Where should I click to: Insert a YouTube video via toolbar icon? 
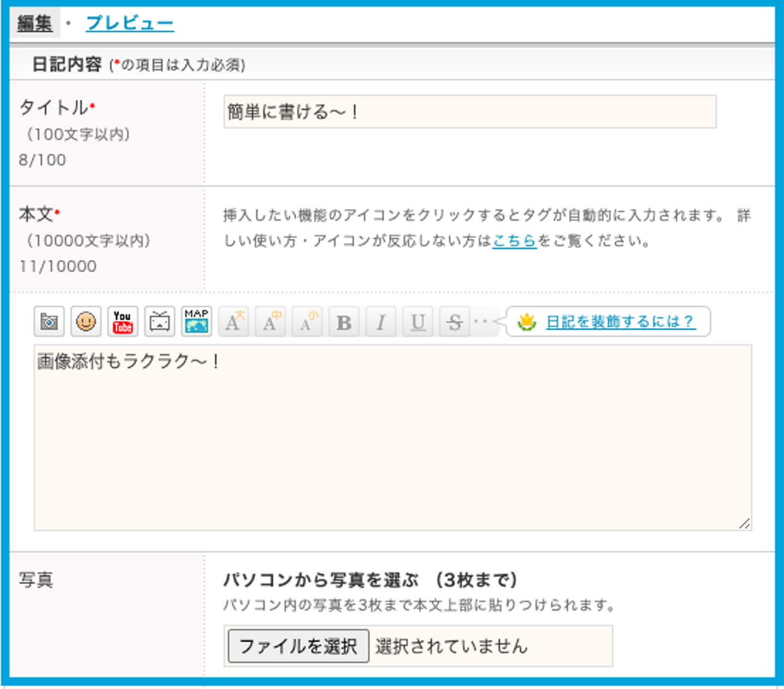coord(122,322)
